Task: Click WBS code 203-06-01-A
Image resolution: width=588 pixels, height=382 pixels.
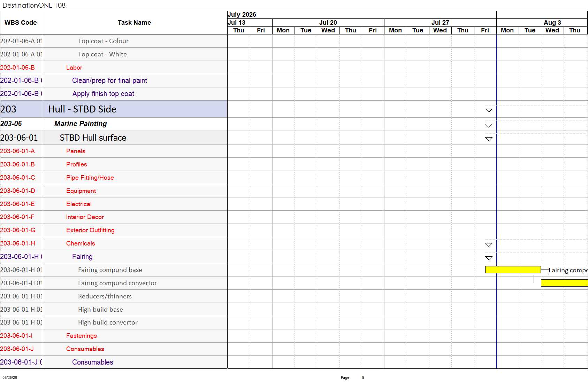Action: 17,151
